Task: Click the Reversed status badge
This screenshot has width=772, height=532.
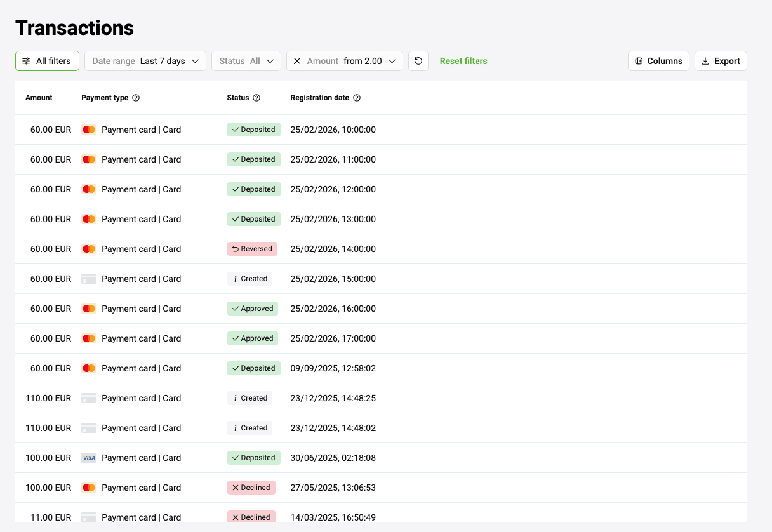Action: [252, 249]
